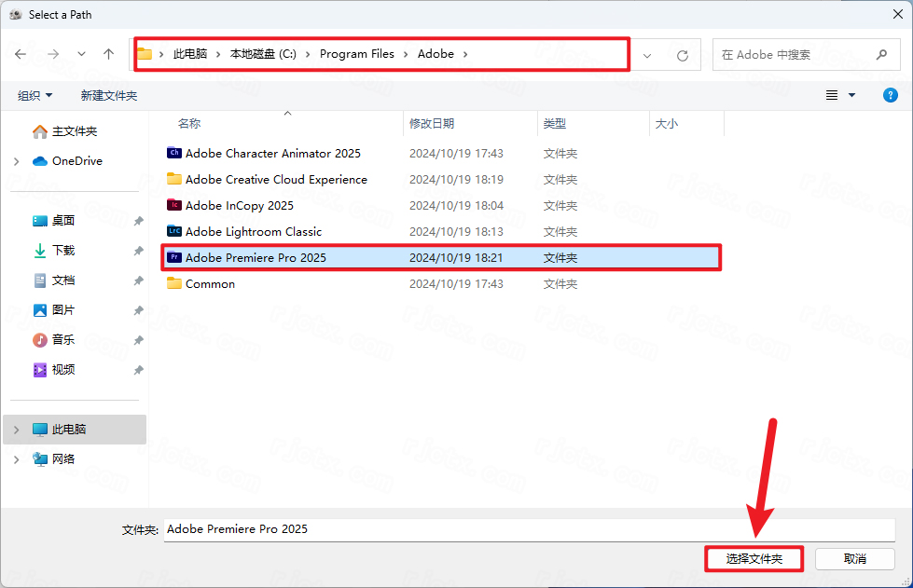Screen dimensions: 913x588
Task: Click the blue help question mark icon
Action: (890, 95)
